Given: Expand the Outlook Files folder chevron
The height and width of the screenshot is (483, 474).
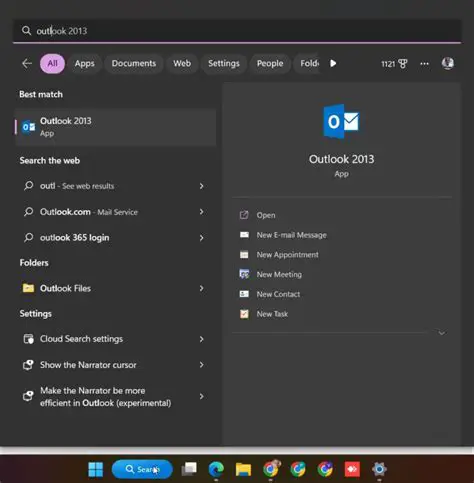Looking at the screenshot, I should (x=202, y=288).
